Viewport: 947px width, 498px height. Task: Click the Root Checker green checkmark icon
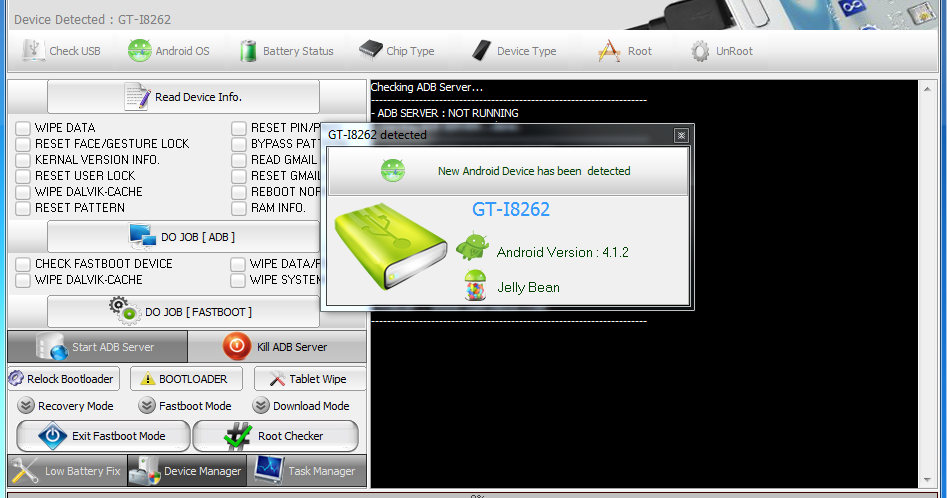237,436
